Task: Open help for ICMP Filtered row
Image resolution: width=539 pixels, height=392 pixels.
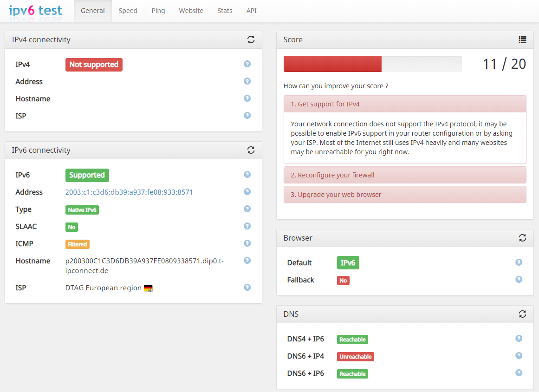Action: point(247,243)
